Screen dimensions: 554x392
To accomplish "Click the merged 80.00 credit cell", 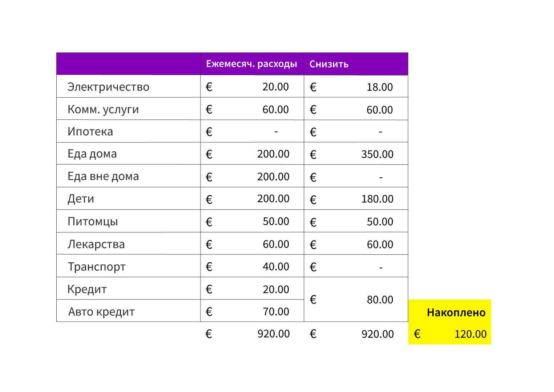I will 380,300.
